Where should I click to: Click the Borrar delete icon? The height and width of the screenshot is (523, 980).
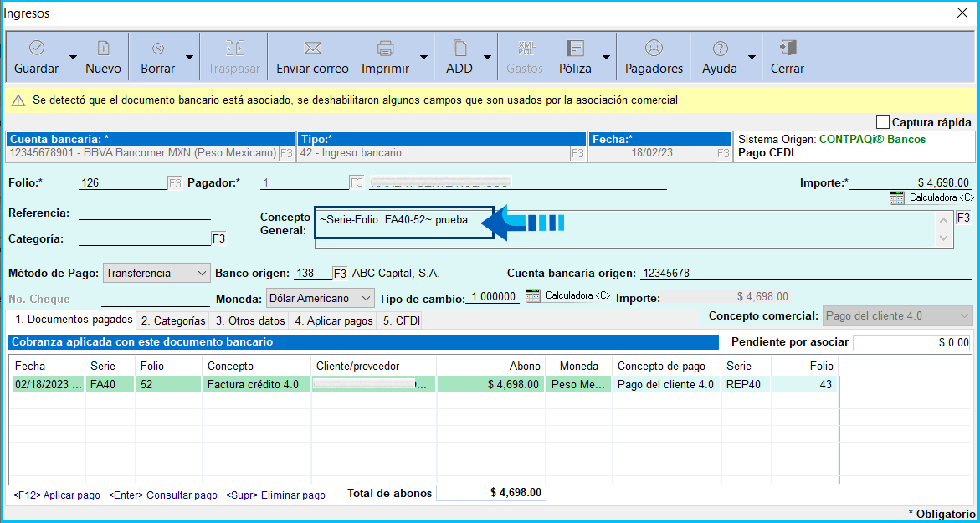(157, 49)
